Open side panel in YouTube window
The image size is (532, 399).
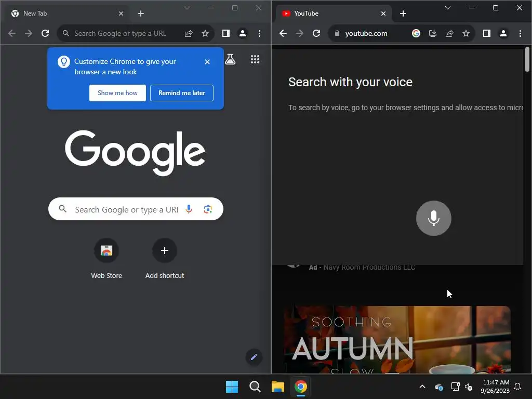coord(487,33)
